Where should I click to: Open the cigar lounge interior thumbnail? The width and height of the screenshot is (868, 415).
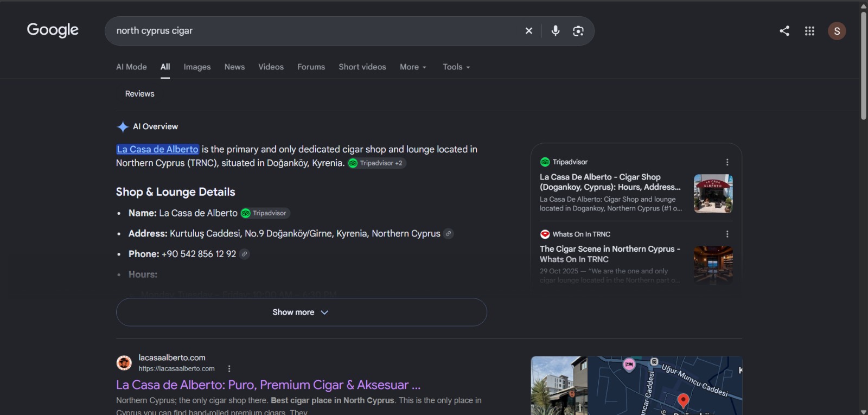(x=713, y=265)
